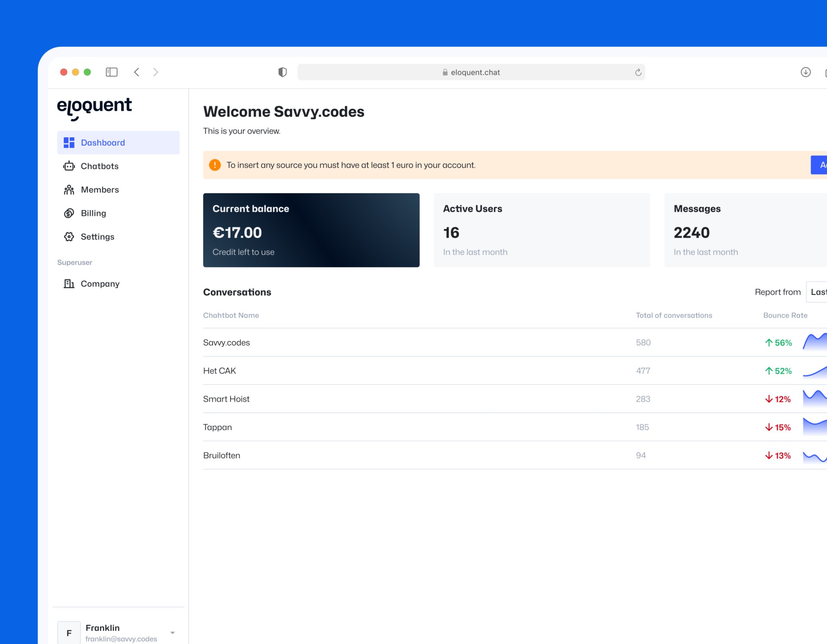Click the Het CAK bounce rate sparkline chart
The image size is (827, 644).
coord(815,372)
